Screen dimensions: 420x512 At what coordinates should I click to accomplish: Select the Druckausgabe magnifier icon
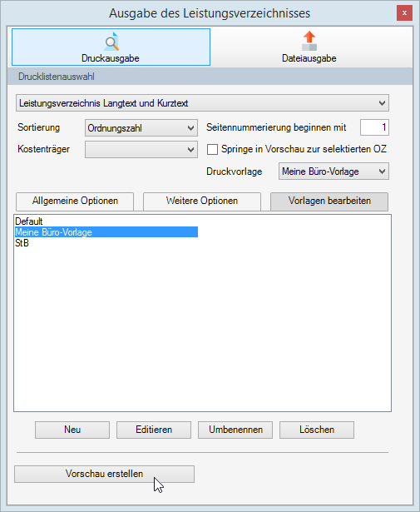point(111,42)
